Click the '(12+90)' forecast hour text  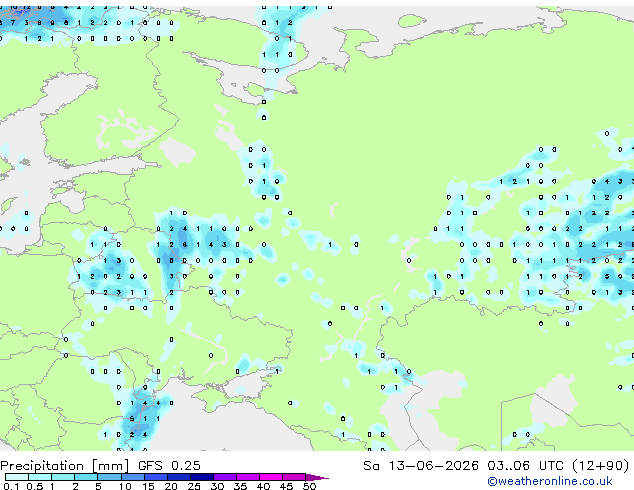(601, 466)
